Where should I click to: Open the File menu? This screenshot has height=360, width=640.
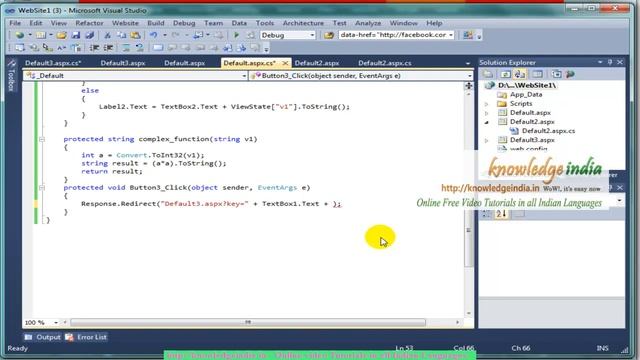[15, 23]
